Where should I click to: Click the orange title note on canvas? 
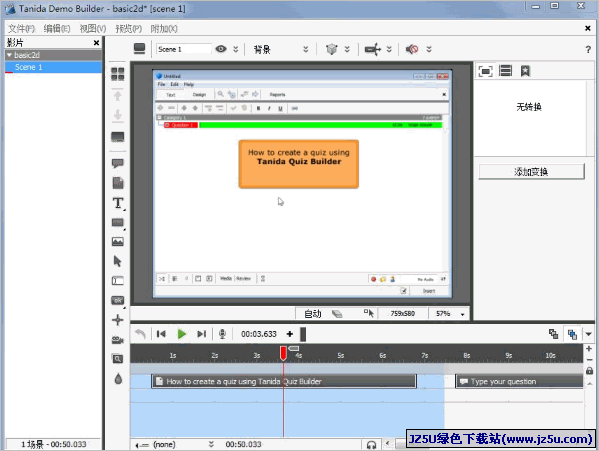point(299,164)
